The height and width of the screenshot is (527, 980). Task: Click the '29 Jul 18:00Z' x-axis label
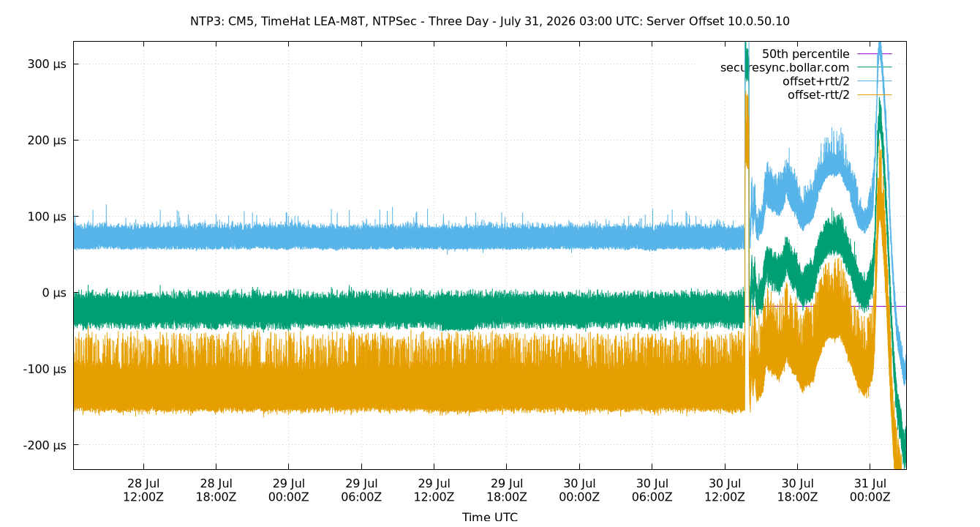point(506,490)
